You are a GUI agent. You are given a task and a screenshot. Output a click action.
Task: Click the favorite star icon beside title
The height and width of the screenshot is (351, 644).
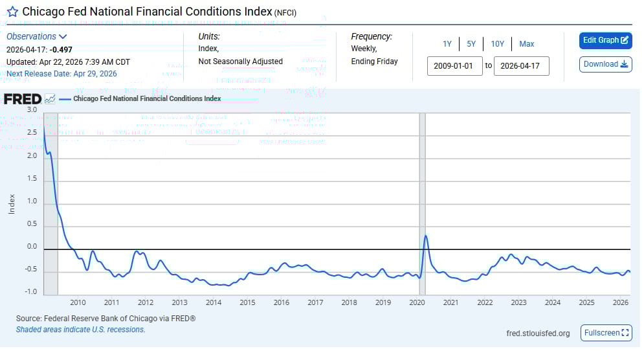[x=12, y=12]
